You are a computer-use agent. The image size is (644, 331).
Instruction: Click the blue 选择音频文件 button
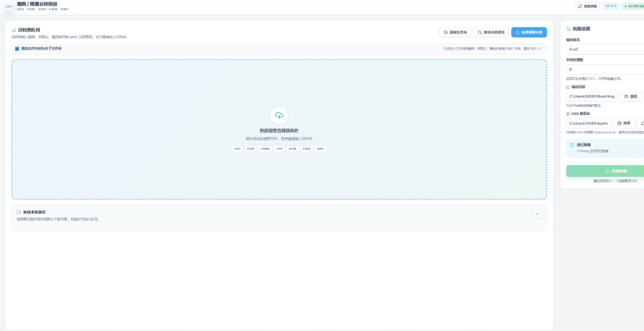[x=529, y=32]
